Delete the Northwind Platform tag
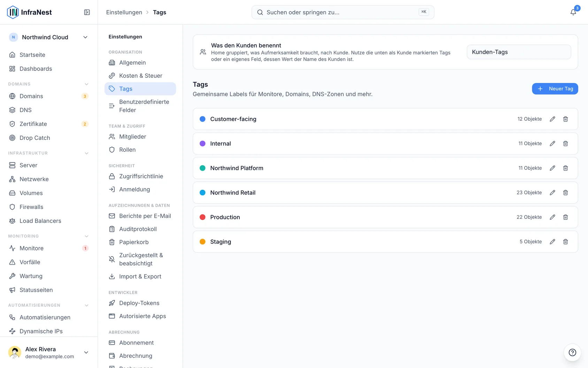The image size is (588, 368). 566,168
